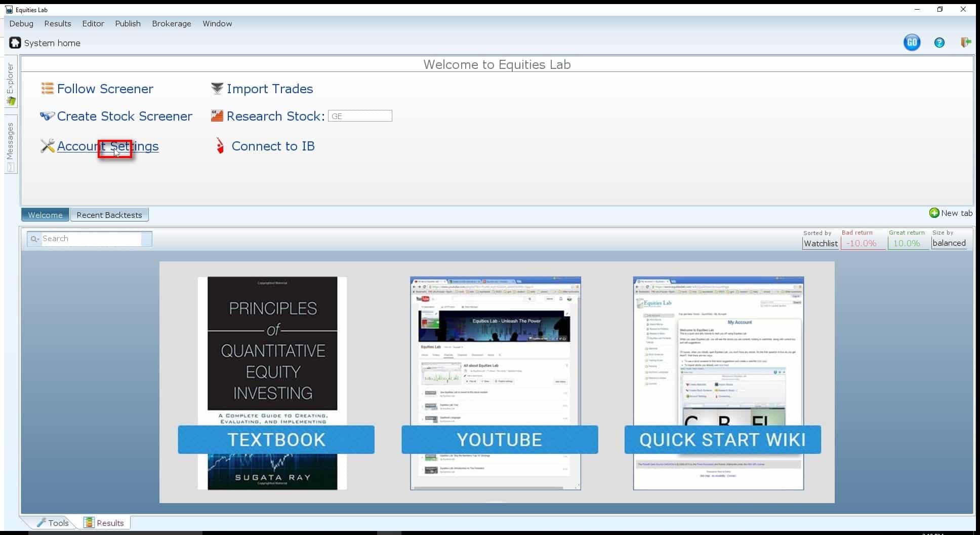Click the Create Stock Screener binoculars icon
The height and width of the screenshot is (535, 980).
tap(47, 116)
